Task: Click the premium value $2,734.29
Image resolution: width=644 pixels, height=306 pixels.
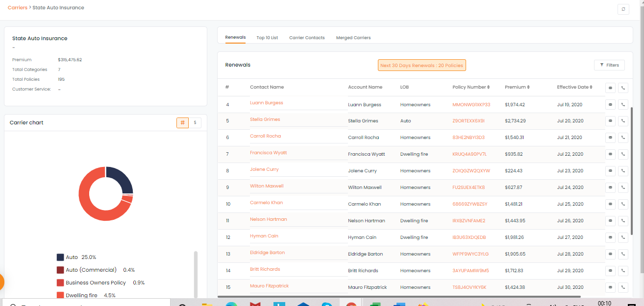Action: (515, 121)
